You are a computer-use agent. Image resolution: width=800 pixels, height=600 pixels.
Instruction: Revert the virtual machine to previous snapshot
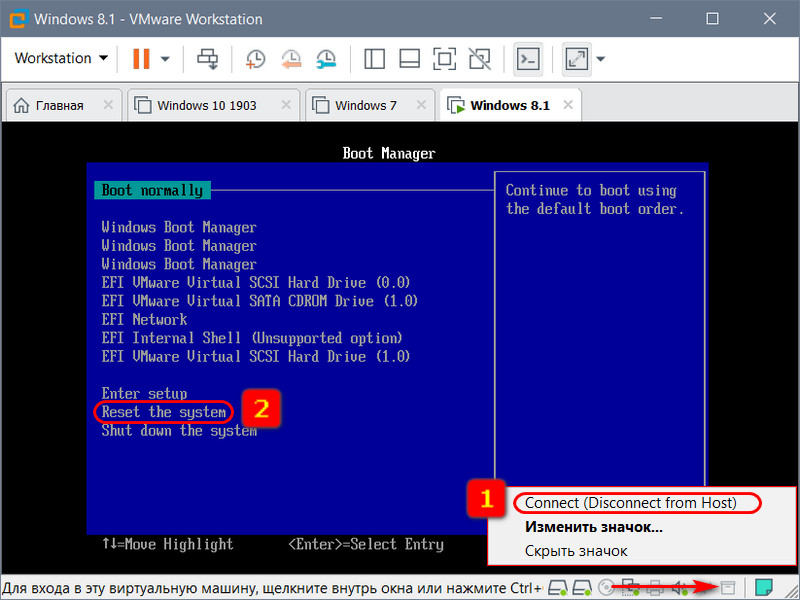291,59
